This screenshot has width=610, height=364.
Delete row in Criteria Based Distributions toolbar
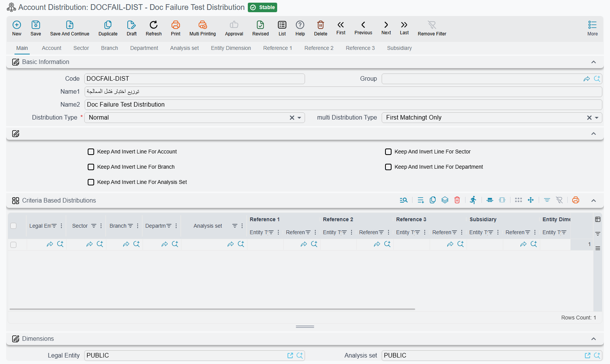(x=457, y=200)
